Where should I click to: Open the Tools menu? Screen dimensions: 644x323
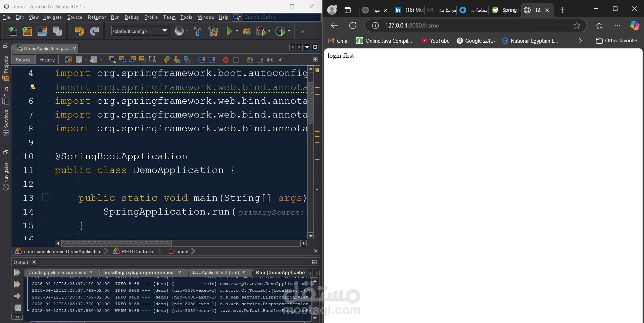pyautogui.click(x=186, y=17)
